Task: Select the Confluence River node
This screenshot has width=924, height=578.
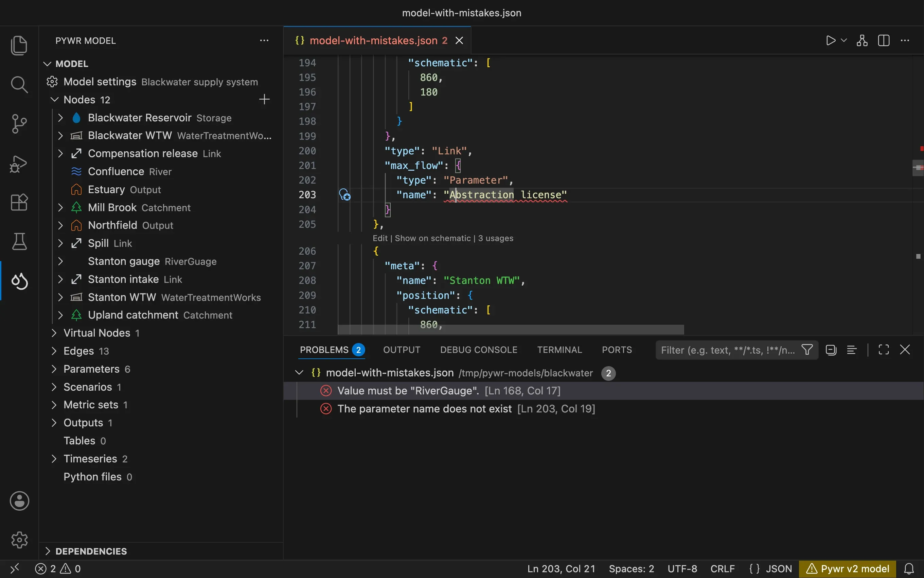Action: pos(161,172)
